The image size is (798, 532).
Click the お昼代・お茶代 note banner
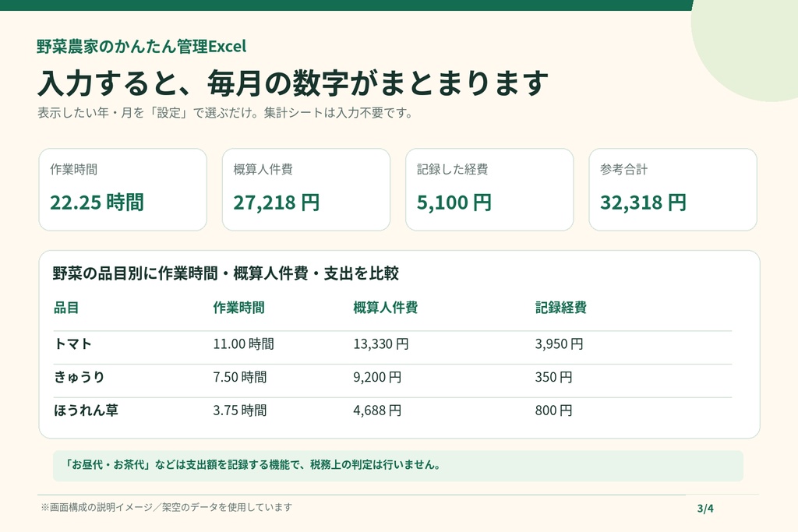point(398,465)
